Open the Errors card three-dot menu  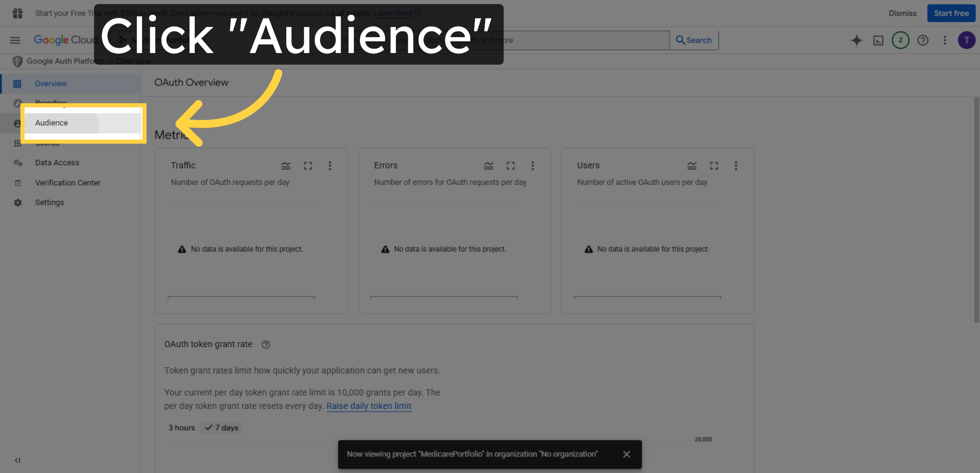coord(532,166)
